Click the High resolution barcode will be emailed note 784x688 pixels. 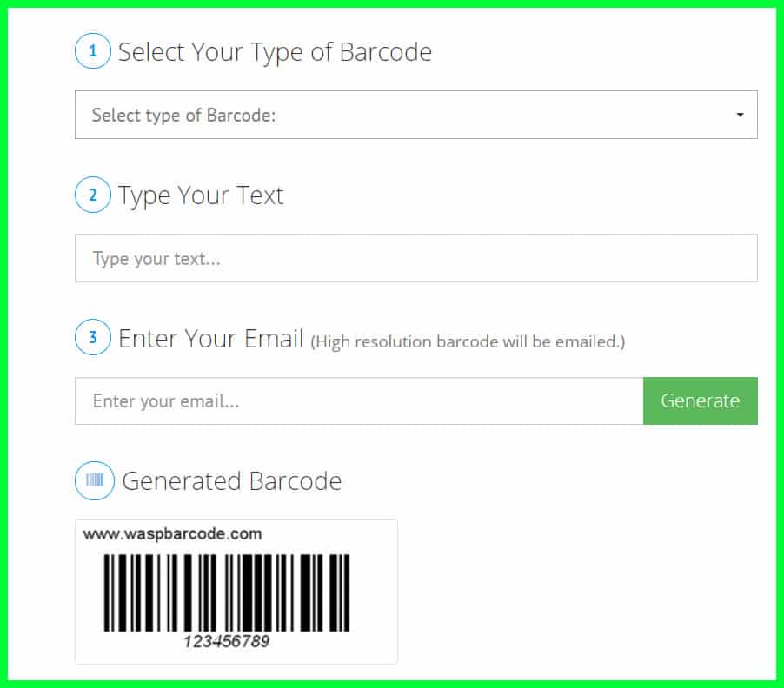pyautogui.click(x=468, y=341)
